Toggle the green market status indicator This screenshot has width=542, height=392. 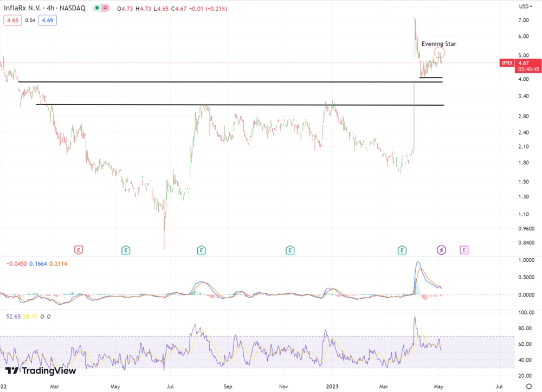tap(96, 9)
